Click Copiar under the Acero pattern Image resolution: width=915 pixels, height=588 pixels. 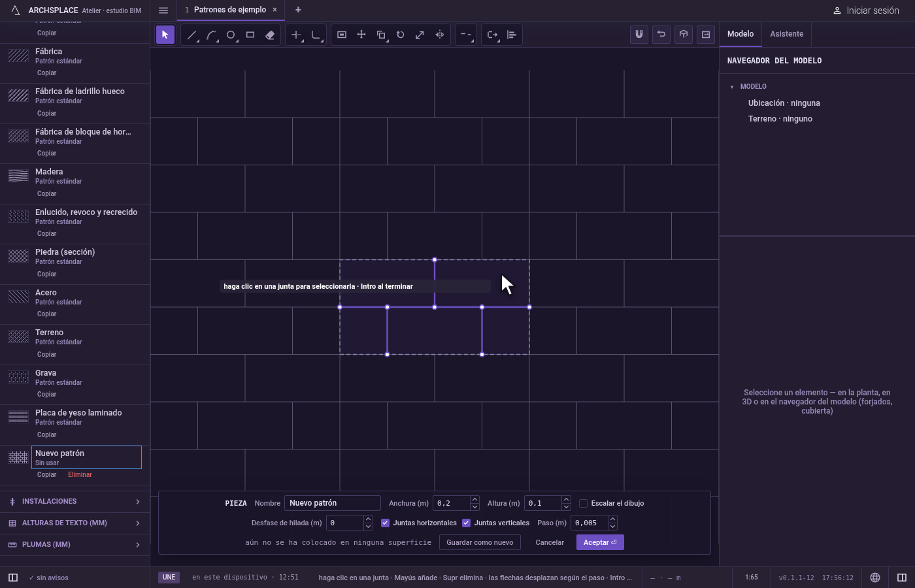[x=46, y=314]
